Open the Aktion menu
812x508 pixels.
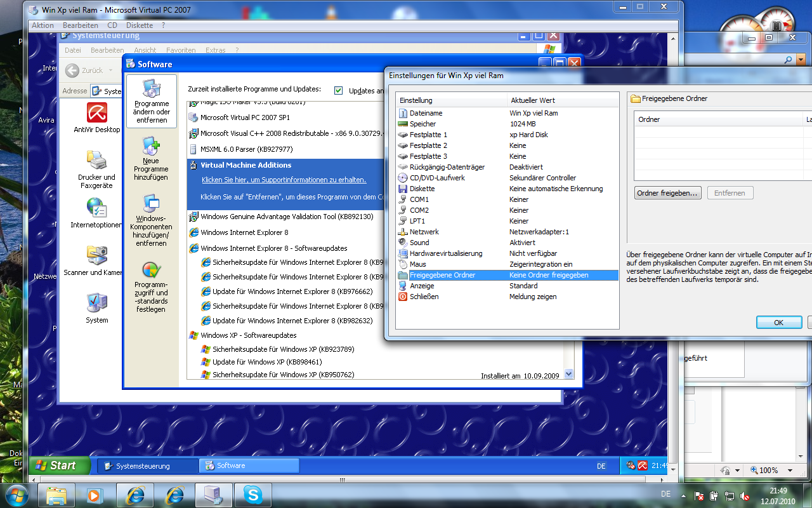[43, 25]
